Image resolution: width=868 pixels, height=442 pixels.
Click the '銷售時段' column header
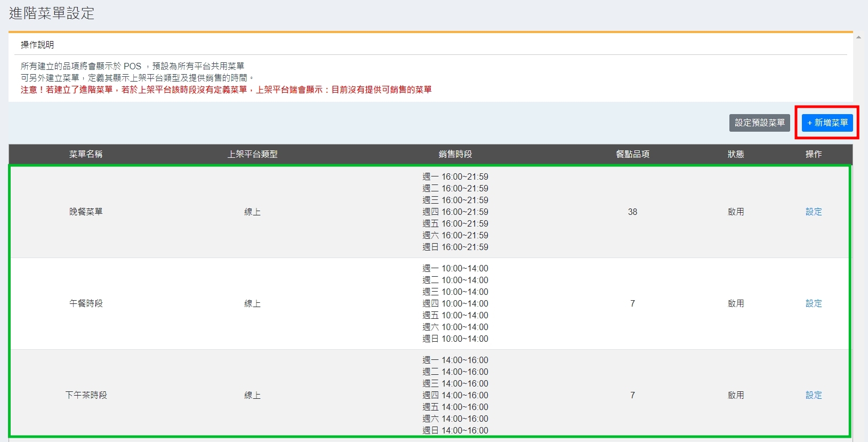click(455, 154)
